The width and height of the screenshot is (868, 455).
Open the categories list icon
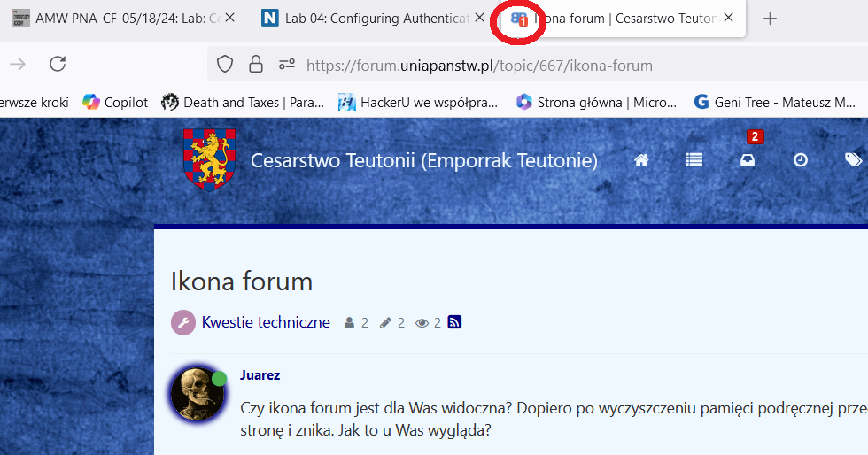694,160
